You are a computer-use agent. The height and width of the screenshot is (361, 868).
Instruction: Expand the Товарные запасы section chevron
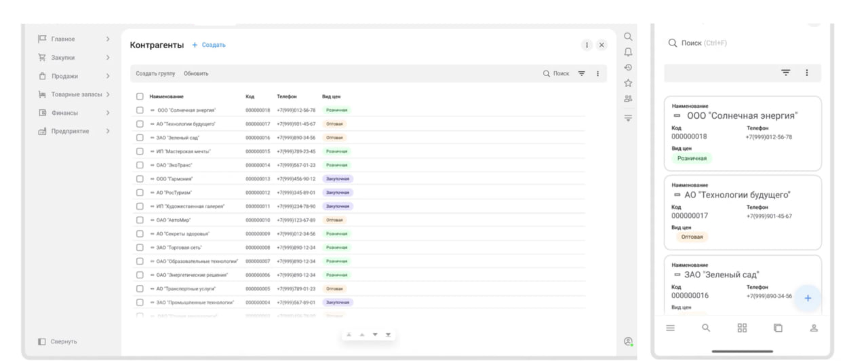point(107,94)
